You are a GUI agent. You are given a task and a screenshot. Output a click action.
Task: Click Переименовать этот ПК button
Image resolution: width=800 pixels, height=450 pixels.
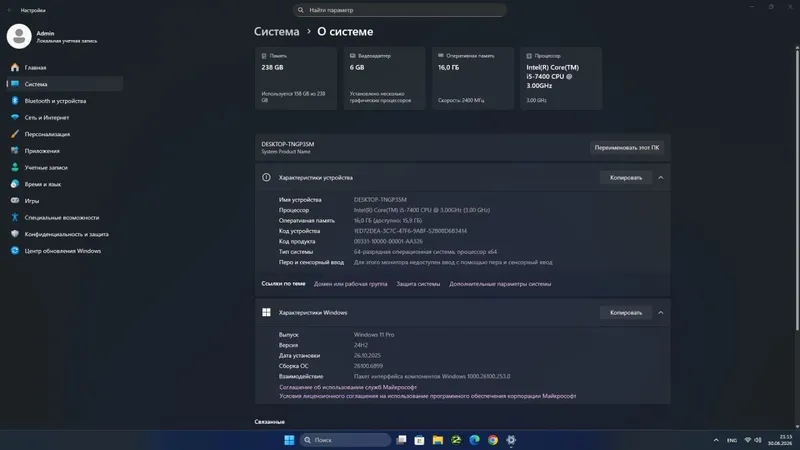point(627,147)
